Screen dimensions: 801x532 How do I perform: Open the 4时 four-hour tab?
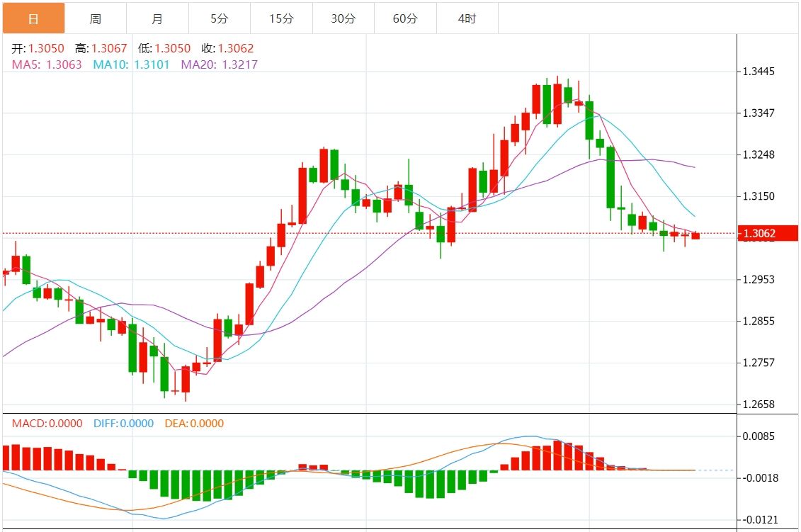[467, 18]
